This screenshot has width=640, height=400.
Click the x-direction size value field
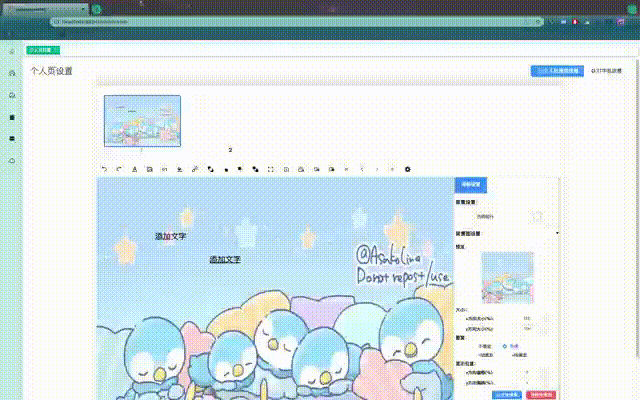[x=527, y=318]
